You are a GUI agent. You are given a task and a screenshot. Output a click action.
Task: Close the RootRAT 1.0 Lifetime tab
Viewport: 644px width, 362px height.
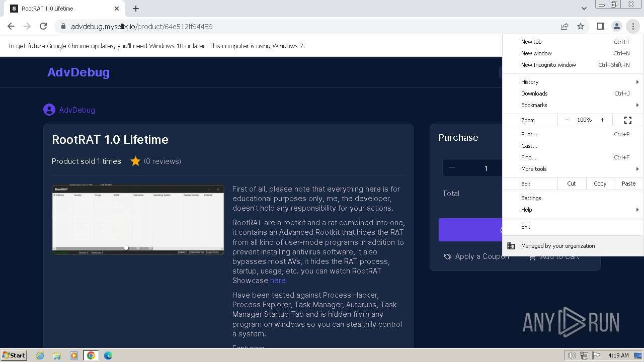[x=117, y=9]
